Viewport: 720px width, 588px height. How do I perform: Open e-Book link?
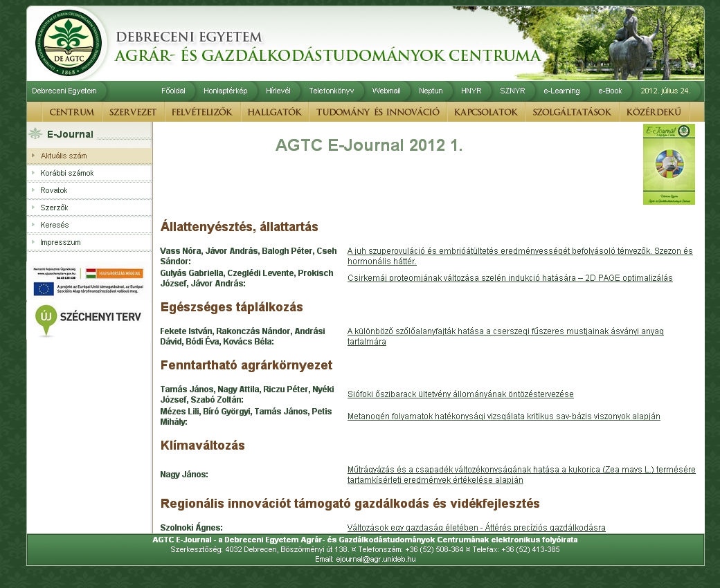tap(610, 91)
